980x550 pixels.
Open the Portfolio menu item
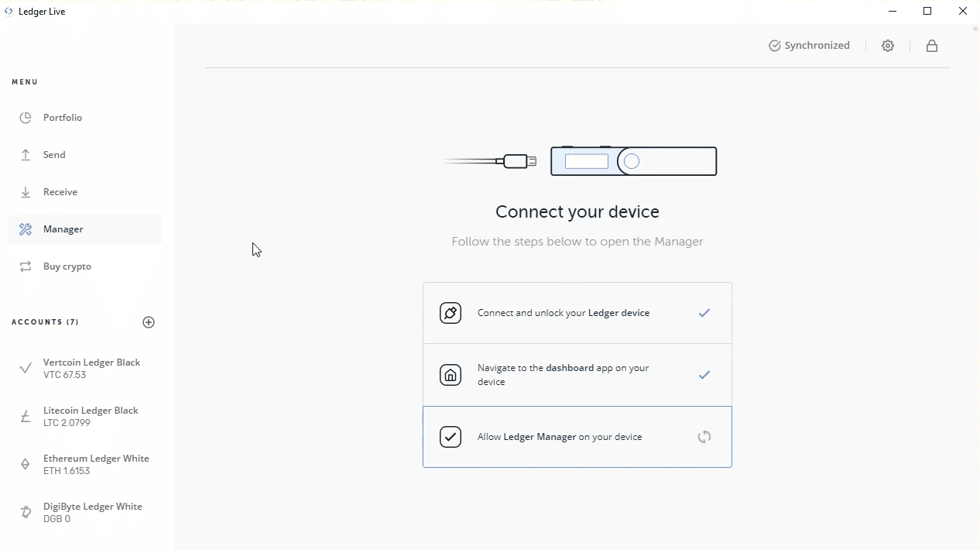pyautogui.click(x=63, y=118)
